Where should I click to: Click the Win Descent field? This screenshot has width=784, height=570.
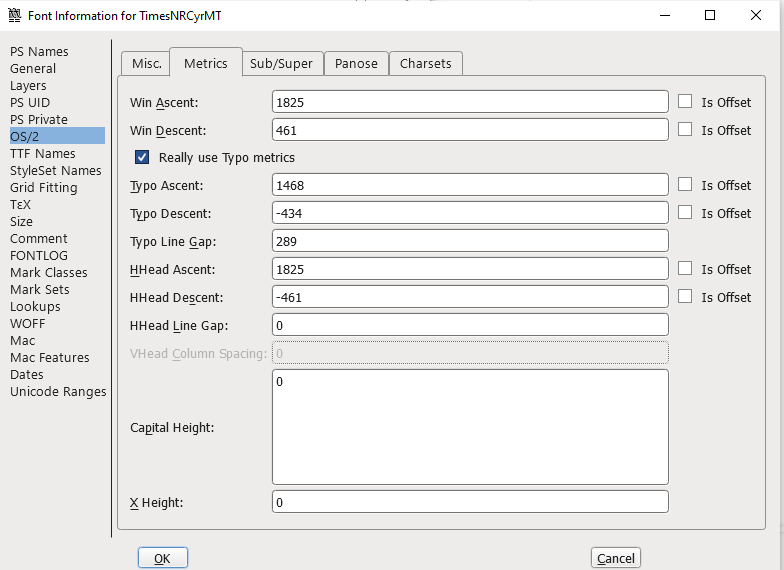[470, 130]
